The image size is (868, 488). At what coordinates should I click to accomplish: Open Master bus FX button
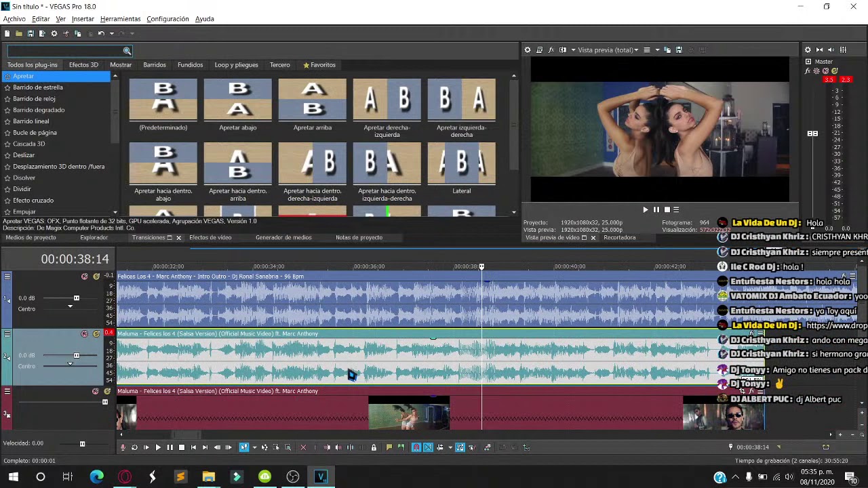(808, 70)
